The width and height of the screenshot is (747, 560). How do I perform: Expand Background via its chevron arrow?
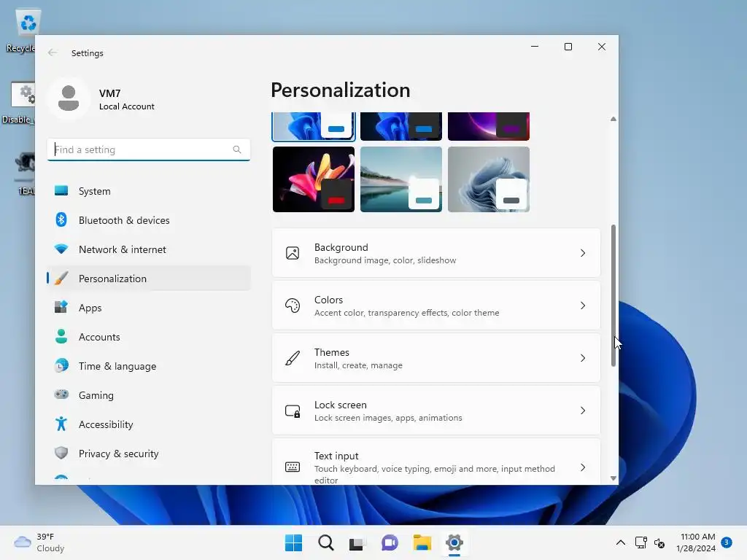pos(583,253)
